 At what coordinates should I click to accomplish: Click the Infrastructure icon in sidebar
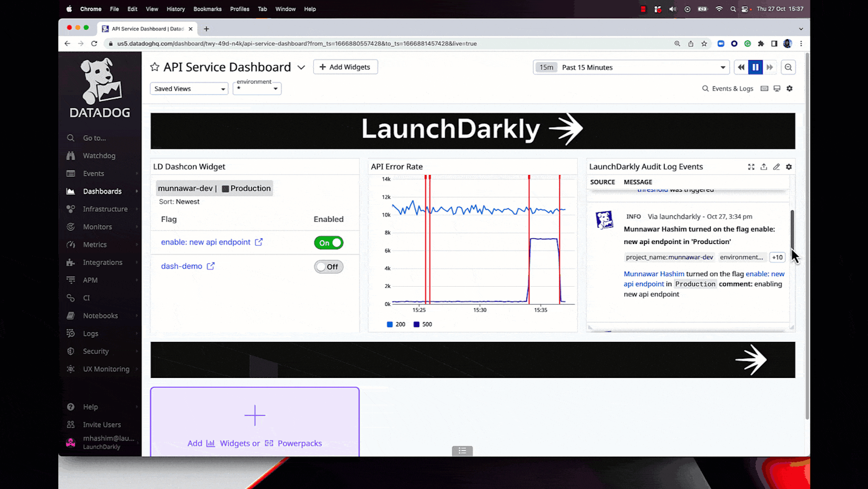(71, 209)
